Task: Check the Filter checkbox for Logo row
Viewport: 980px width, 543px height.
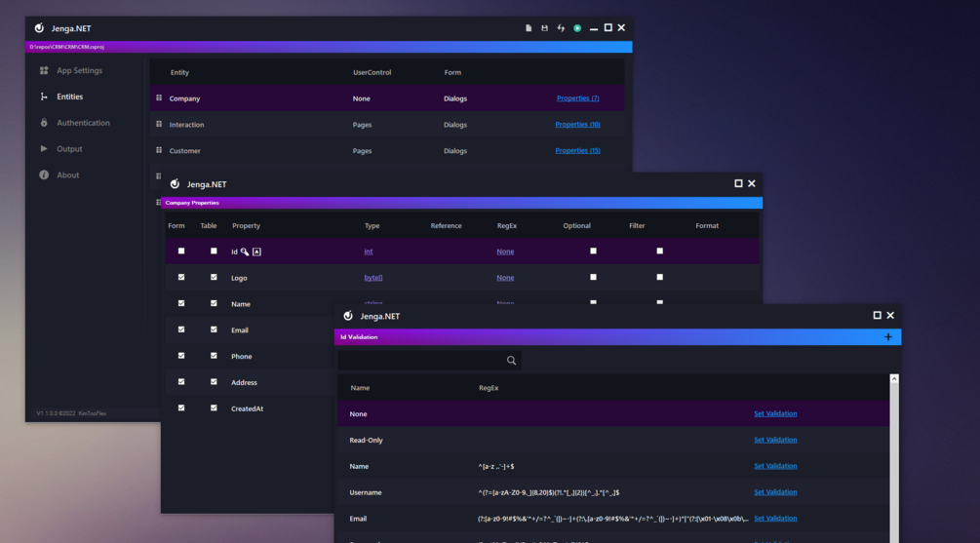Action: (659, 277)
